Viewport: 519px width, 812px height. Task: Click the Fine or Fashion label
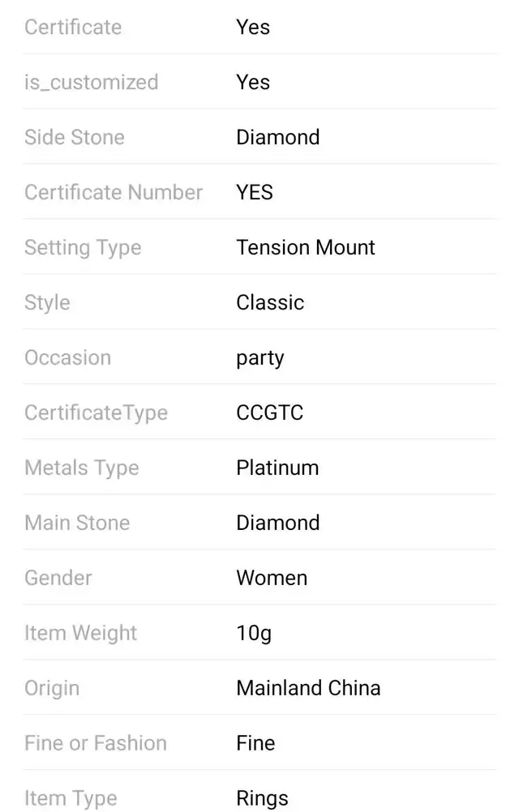coord(96,743)
